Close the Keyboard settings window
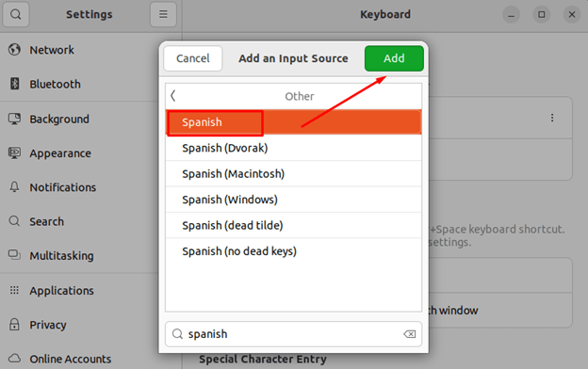The image size is (588, 369). pos(572,15)
